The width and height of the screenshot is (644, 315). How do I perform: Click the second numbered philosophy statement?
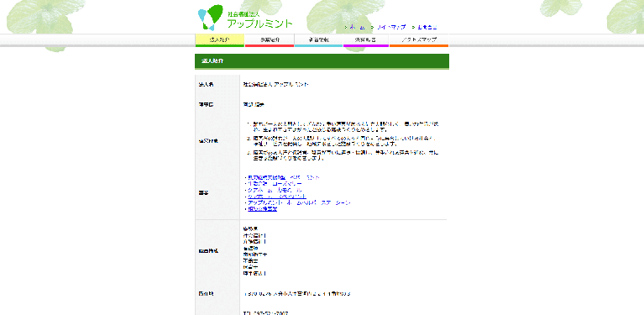(346, 141)
